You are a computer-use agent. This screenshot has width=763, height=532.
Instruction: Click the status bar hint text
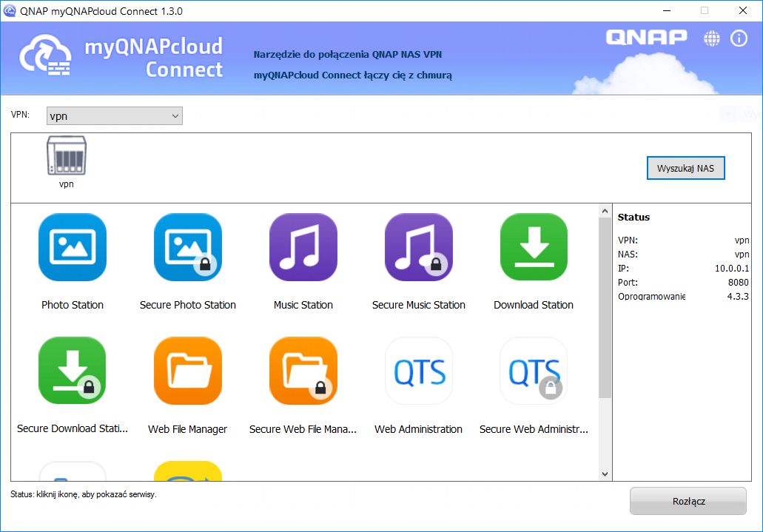click(x=84, y=494)
